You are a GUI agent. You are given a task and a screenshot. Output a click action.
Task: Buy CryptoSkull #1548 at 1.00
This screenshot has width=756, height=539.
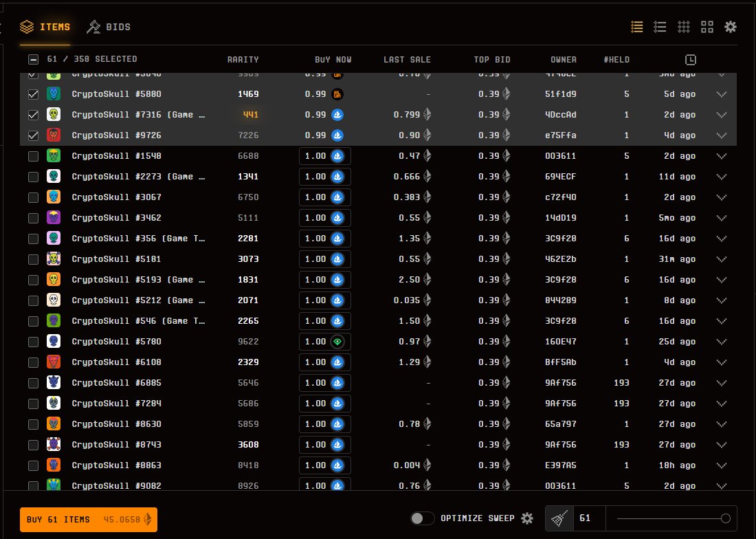tap(325, 156)
